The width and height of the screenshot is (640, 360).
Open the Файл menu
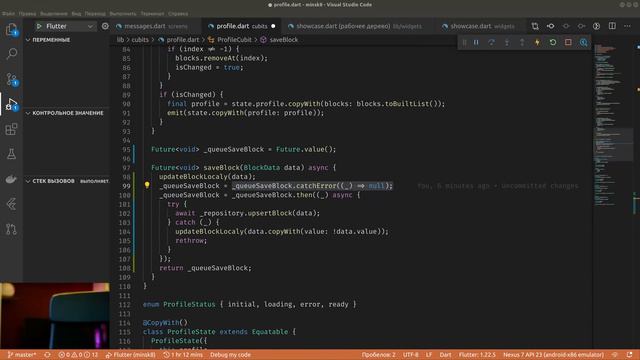pyautogui.click(x=8, y=13)
